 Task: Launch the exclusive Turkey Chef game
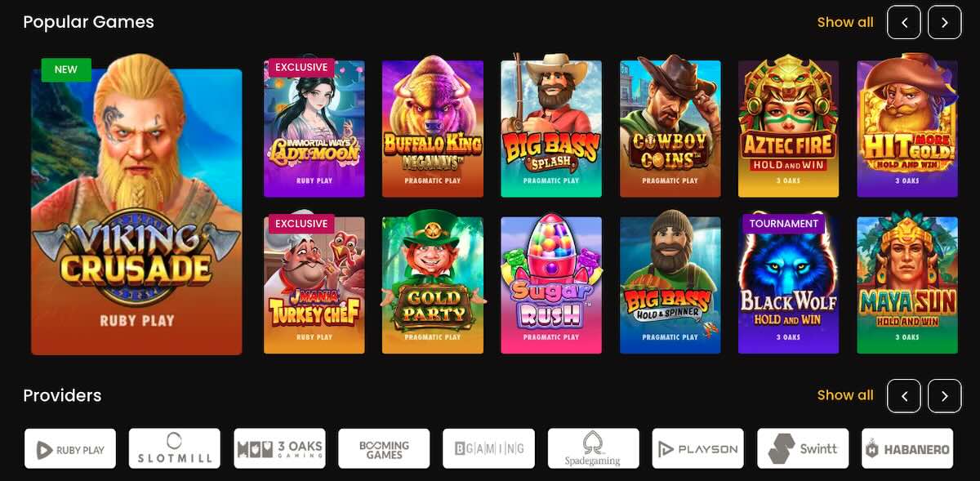point(314,285)
